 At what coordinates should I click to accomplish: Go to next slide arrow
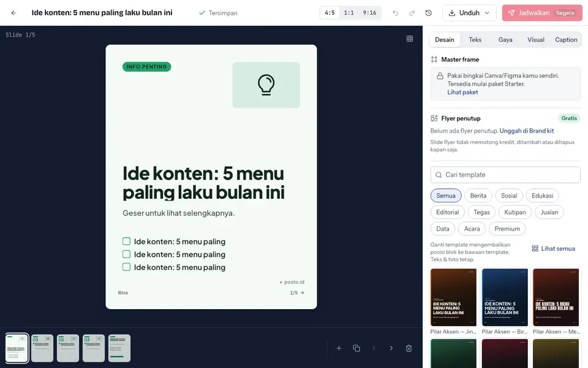click(x=391, y=348)
